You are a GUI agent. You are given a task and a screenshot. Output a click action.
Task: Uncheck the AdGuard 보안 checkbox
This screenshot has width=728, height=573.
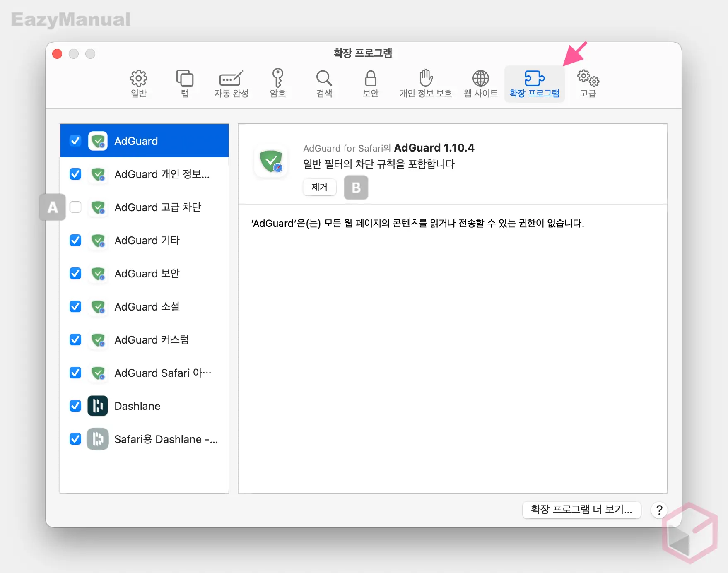[x=75, y=273]
